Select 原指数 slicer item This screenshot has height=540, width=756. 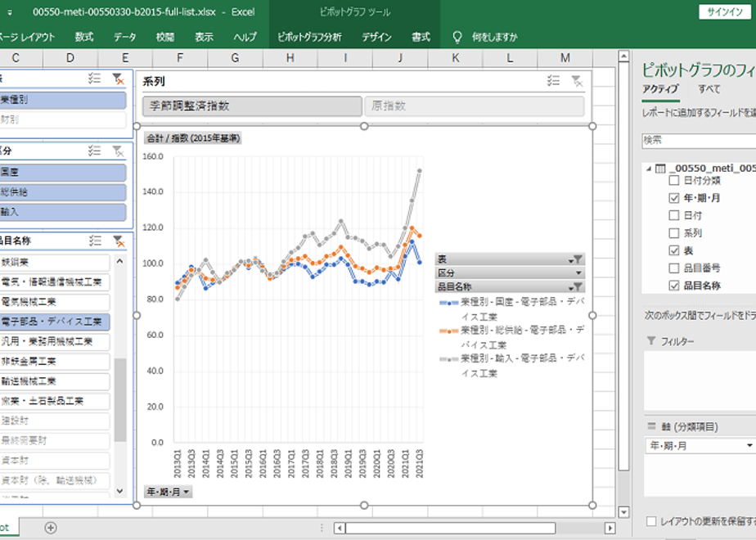[475, 106]
